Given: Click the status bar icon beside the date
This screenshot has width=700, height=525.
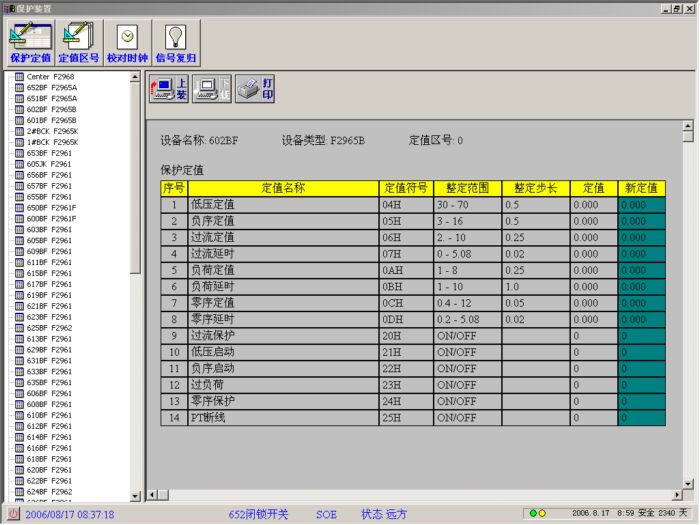Looking at the screenshot, I should (12, 514).
